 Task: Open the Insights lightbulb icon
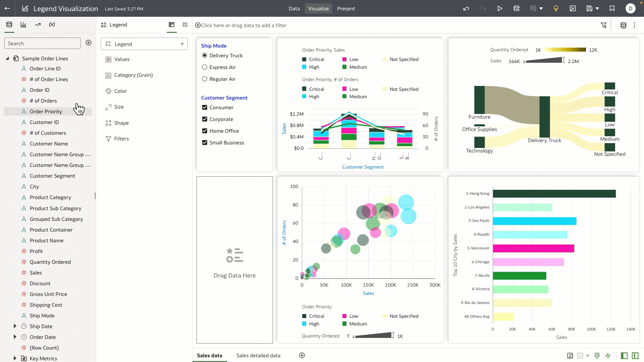pyautogui.click(x=555, y=8)
